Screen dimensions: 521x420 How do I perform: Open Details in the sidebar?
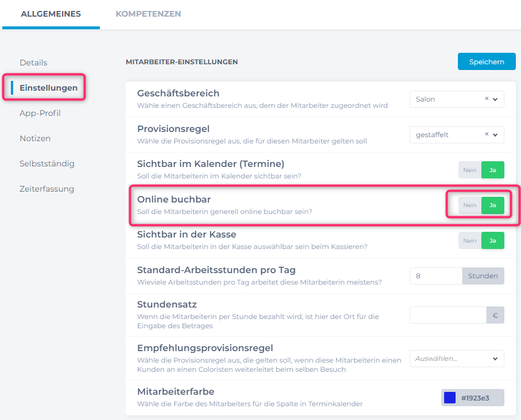point(33,63)
